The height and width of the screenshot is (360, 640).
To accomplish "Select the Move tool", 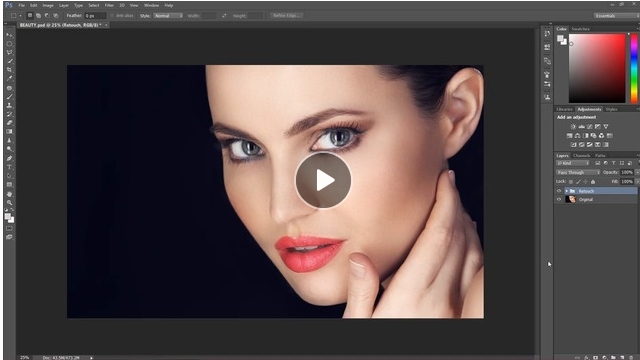I will click(x=9, y=35).
